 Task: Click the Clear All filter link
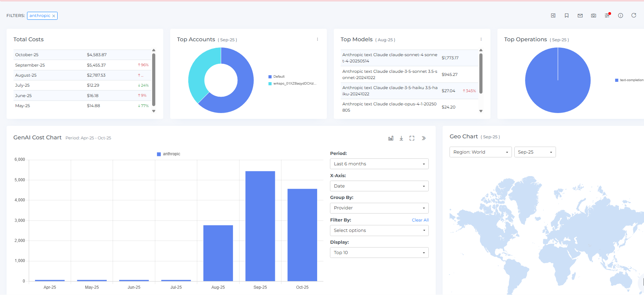[x=420, y=220]
